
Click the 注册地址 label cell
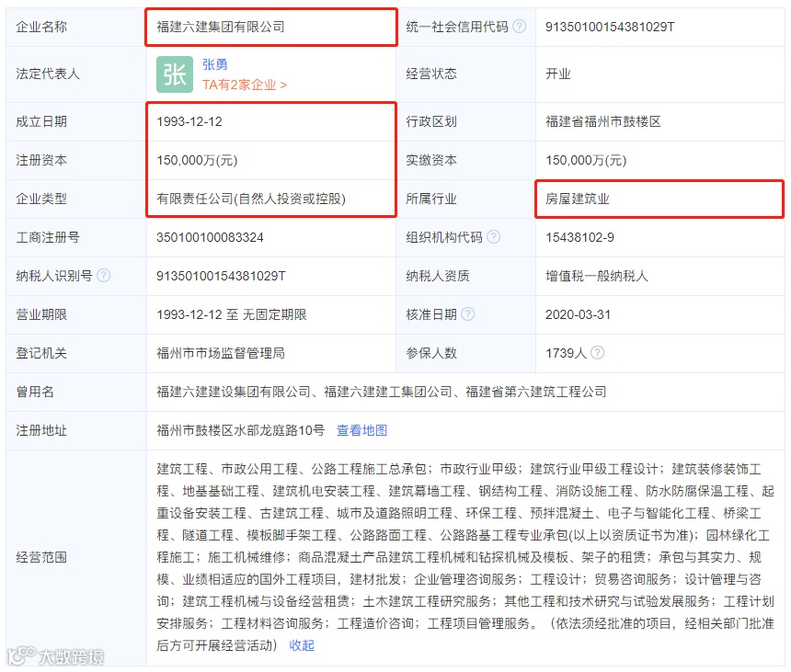point(76,430)
